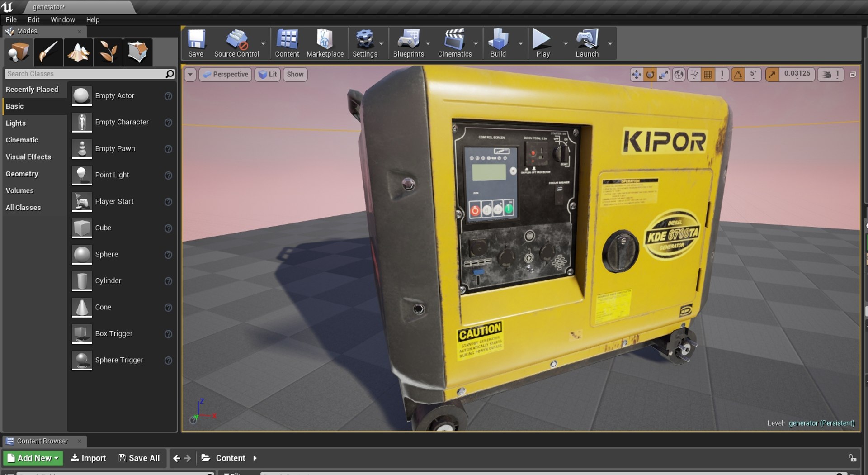This screenshot has width=868, height=475.
Task: Toggle rotation snapping triangle icon
Action: point(738,75)
